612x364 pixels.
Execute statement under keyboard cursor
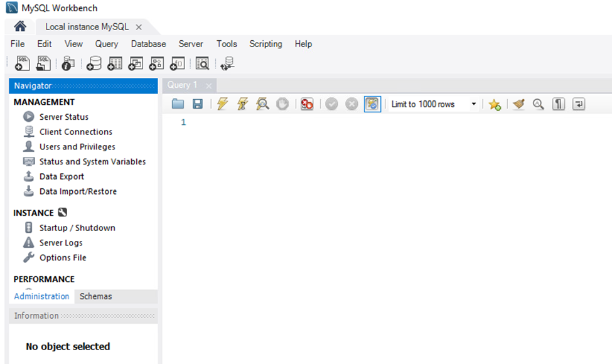click(x=243, y=104)
